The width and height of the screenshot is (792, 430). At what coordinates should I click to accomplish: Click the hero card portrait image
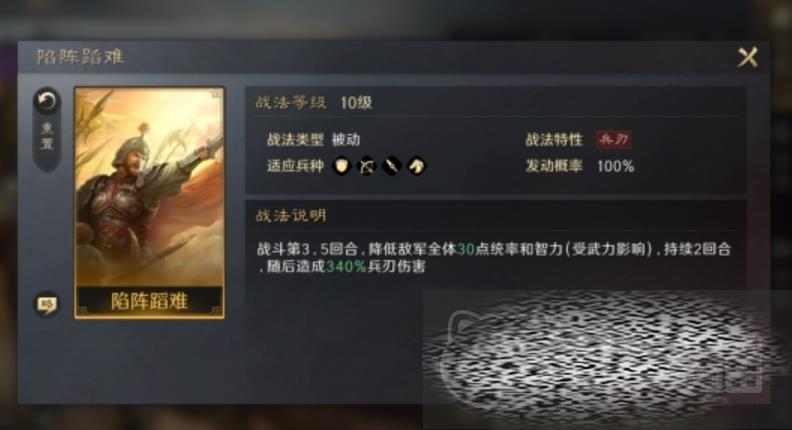pyautogui.click(x=149, y=187)
